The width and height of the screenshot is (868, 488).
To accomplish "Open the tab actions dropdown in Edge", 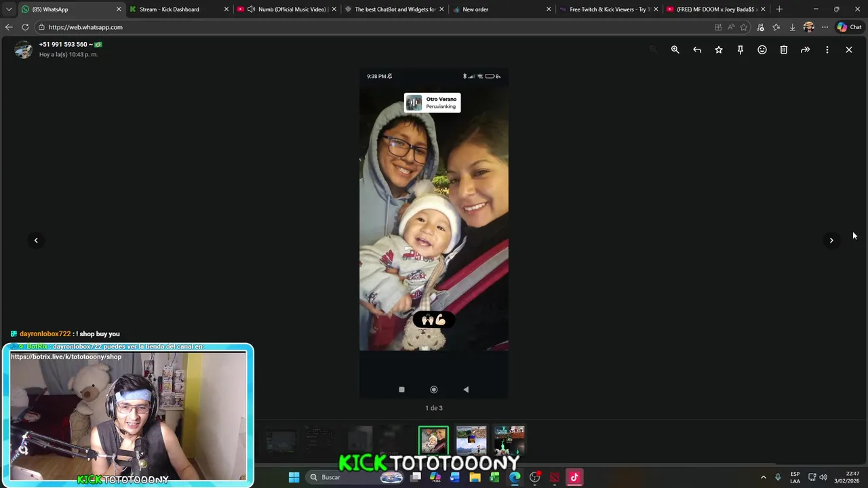I will pyautogui.click(x=9, y=9).
